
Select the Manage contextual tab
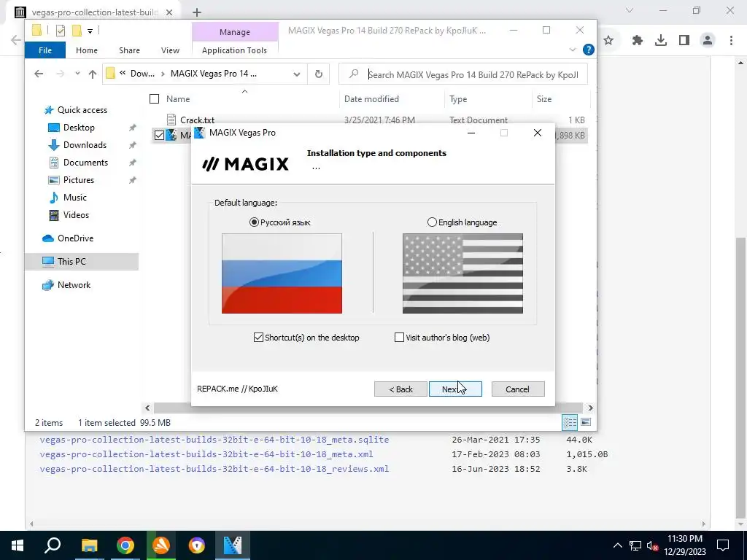235,32
